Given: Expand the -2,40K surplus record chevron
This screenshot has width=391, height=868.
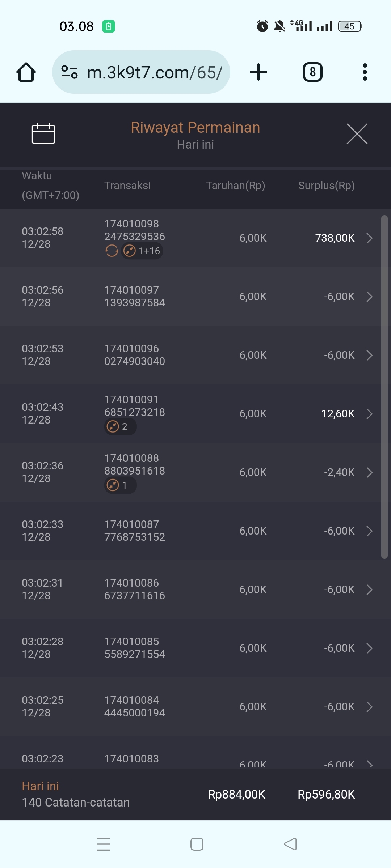Looking at the screenshot, I should (369, 472).
